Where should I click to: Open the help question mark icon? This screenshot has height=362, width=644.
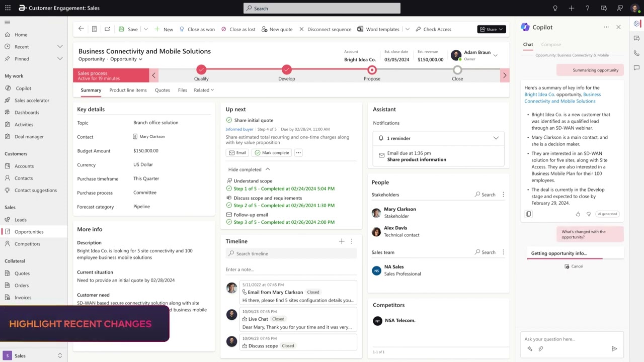point(587,8)
